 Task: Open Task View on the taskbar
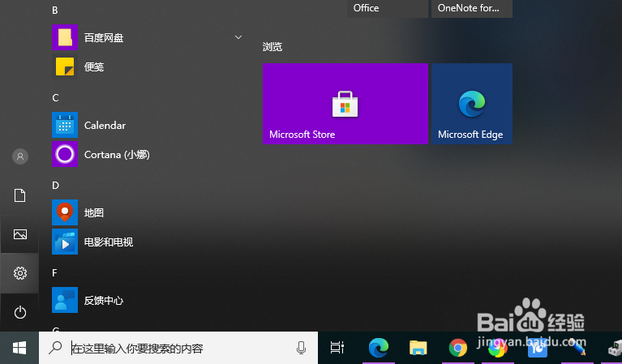point(337,348)
